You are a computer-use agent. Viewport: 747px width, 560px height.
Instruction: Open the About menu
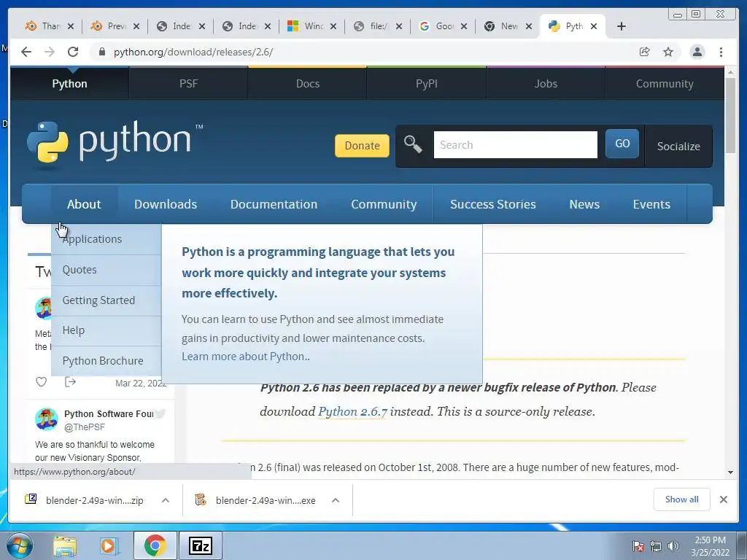pyautogui.click(x=84, y=204)
